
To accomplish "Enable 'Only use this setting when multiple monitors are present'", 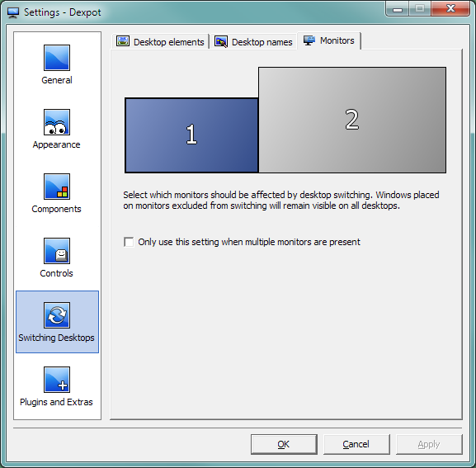I will point(129,242).
